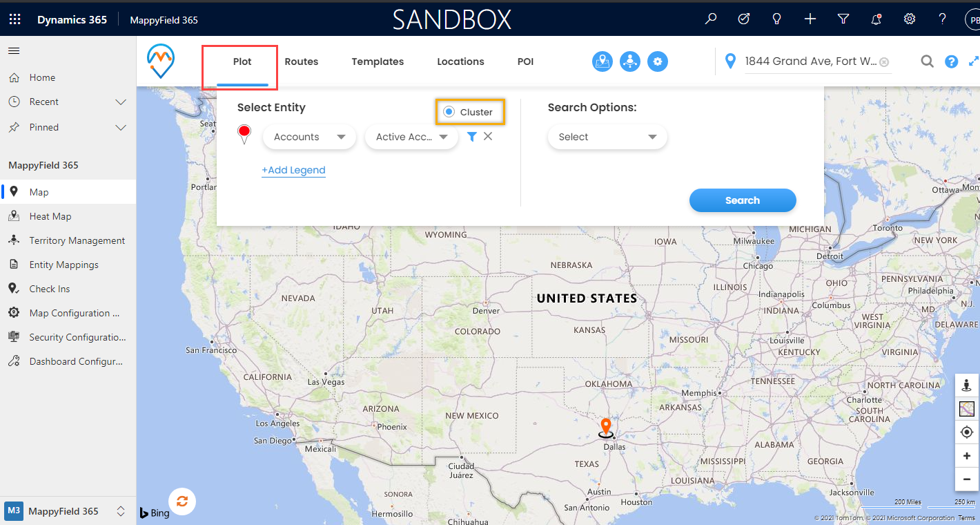This screenshot has width=980, height=525.
Task: Open Heat Map in the sidebar
Action: click(x=68, y=216)
